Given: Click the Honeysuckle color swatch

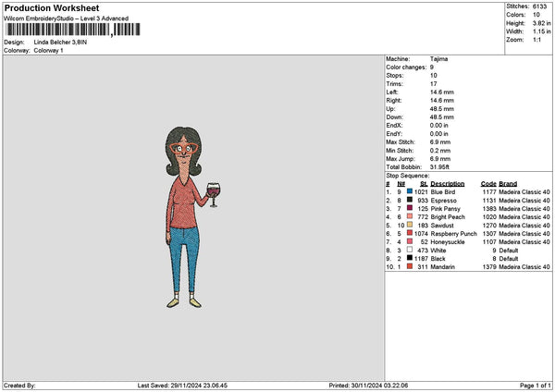Looking at the screenshot, I should click(x=410, y=241).
